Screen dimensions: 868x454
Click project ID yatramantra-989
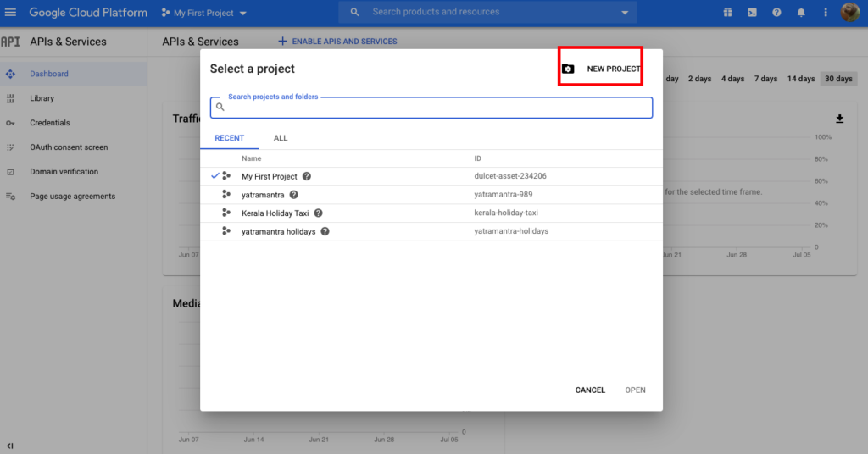click(x=504, y=194)
